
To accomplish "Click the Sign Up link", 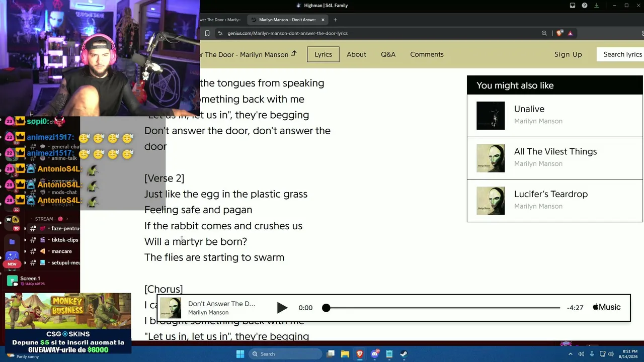I will coord(568,54).
